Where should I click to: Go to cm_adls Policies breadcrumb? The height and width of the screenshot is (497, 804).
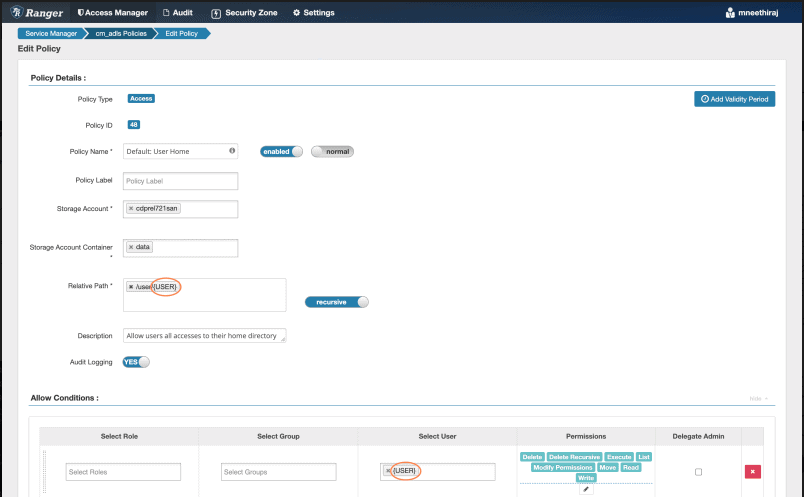click(x=120, y=33)
